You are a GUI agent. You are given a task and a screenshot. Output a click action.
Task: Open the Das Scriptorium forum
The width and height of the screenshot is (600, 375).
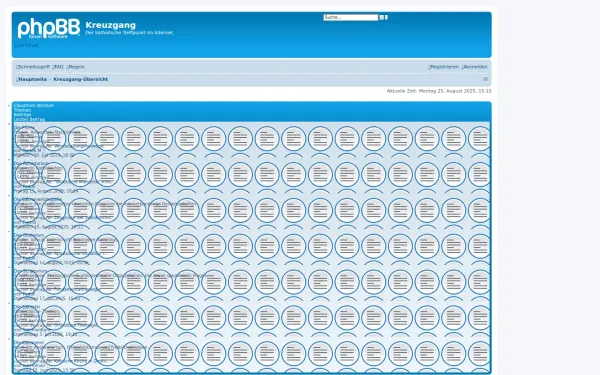31,271
